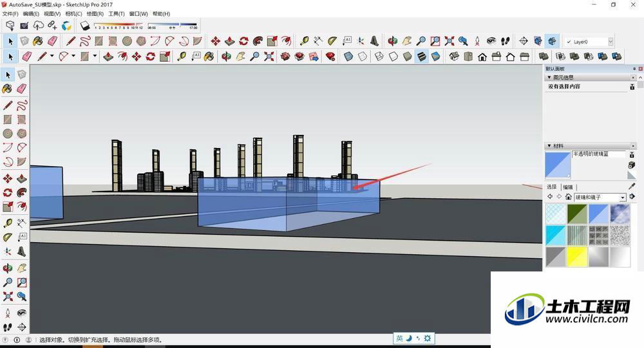Click the Section Plane tool in top toolbar
The height and width of the screenshot is (348, 644).
pyautogui.click(x=523, y=41)
